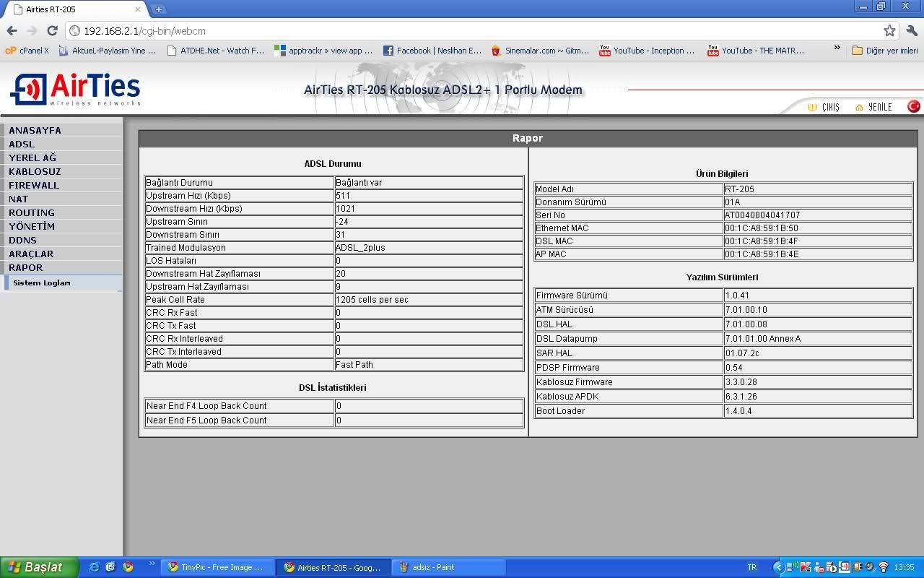The width and height of the screenshot is (924, 578).
Task: Click the Bağlantı var status cell
Action: pyautogui.click(x=429, y=183)
